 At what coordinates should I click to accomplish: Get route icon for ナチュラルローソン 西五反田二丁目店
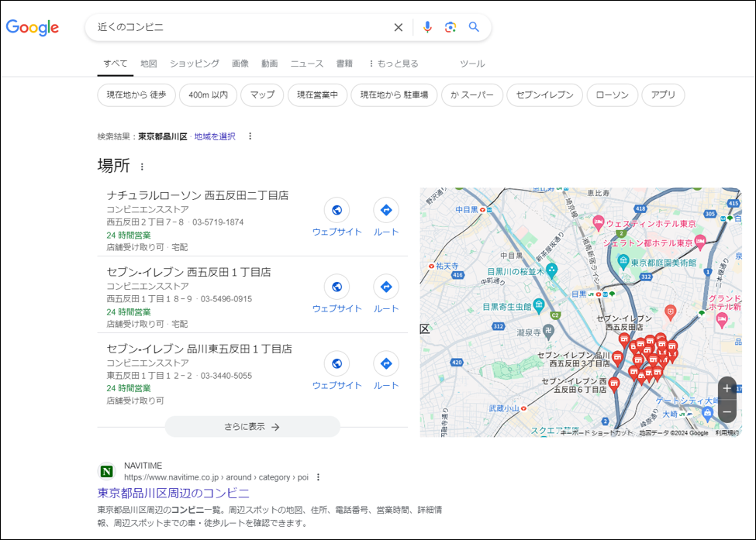coord(386,210)
